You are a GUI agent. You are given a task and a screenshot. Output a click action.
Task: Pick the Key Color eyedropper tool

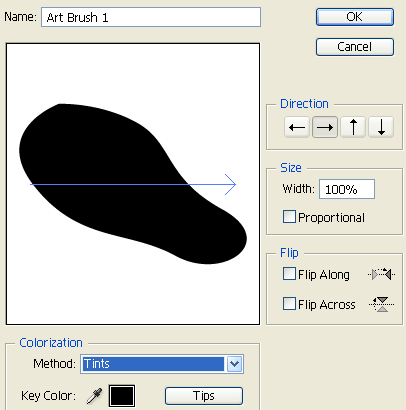point(94,396)
